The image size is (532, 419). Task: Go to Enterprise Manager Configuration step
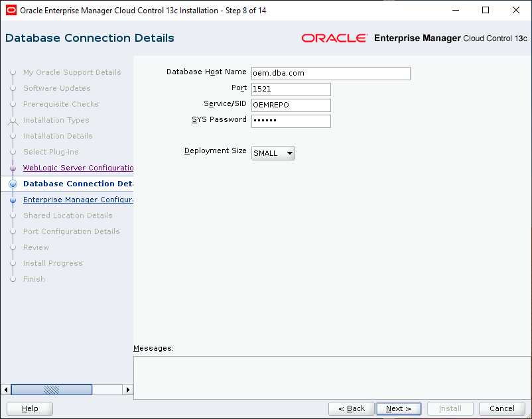[78, 200]
